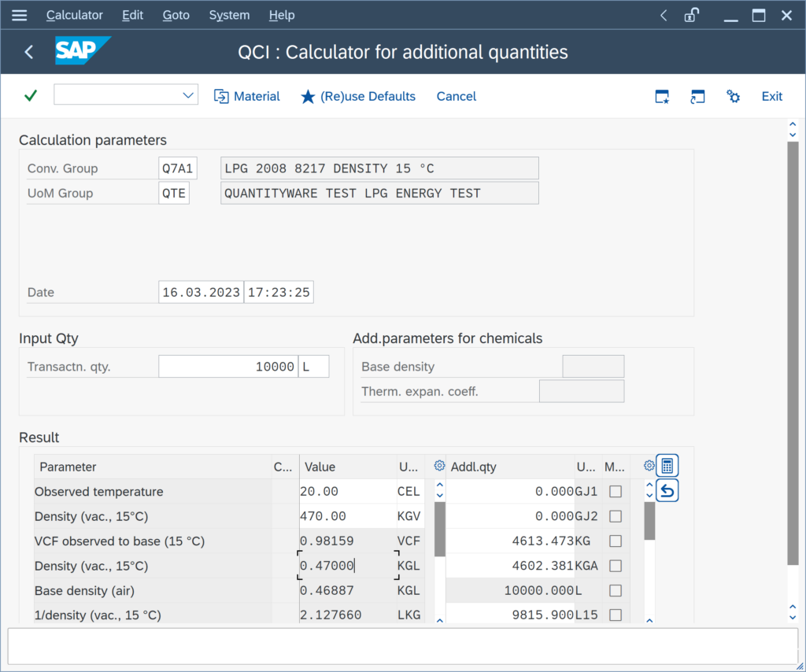
Task: Click the Addl.qty table scrollbar thumb
Action: tap(649, 521)
